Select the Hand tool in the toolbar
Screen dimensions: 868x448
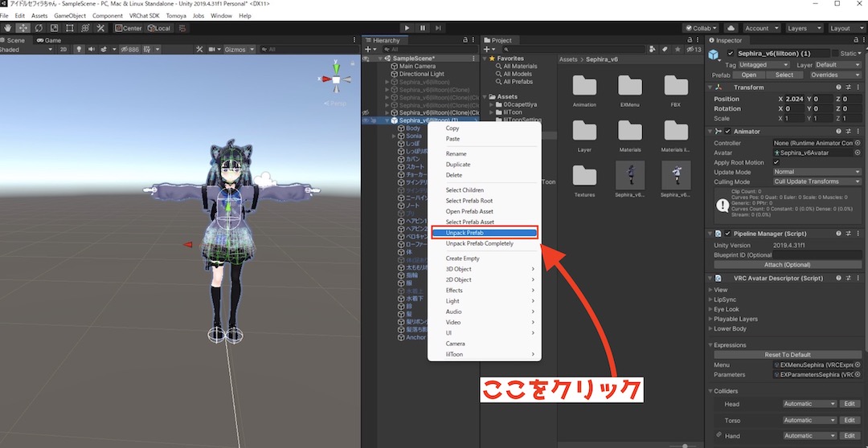click(x=8, y=28)
